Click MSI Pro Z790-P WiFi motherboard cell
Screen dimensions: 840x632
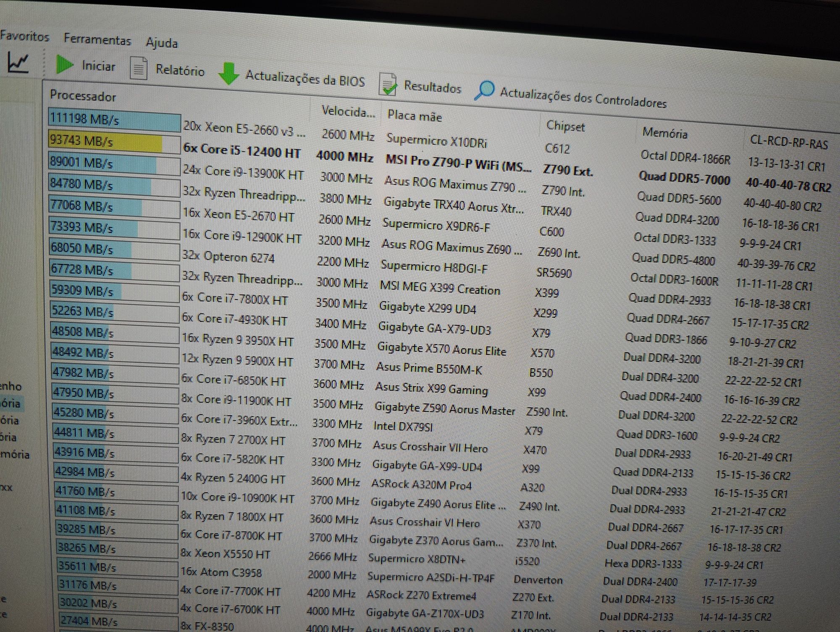pyautogui.click(x=458, y=163)
